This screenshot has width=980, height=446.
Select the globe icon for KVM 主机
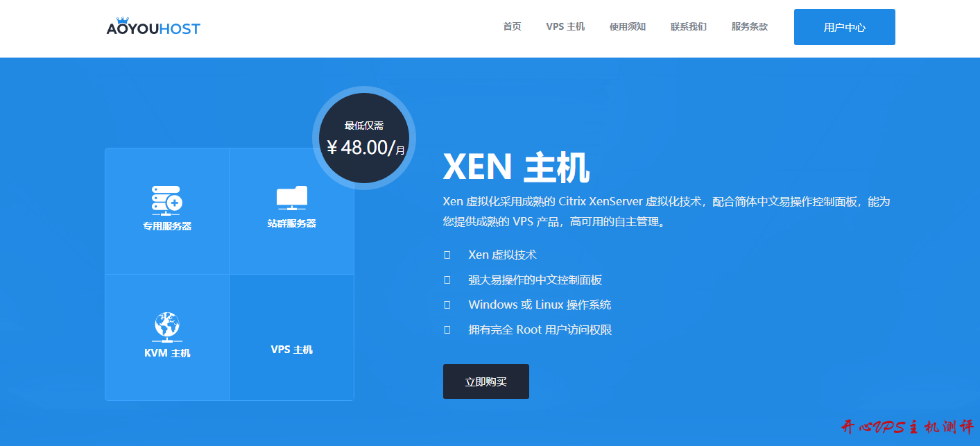pos(166,326)
